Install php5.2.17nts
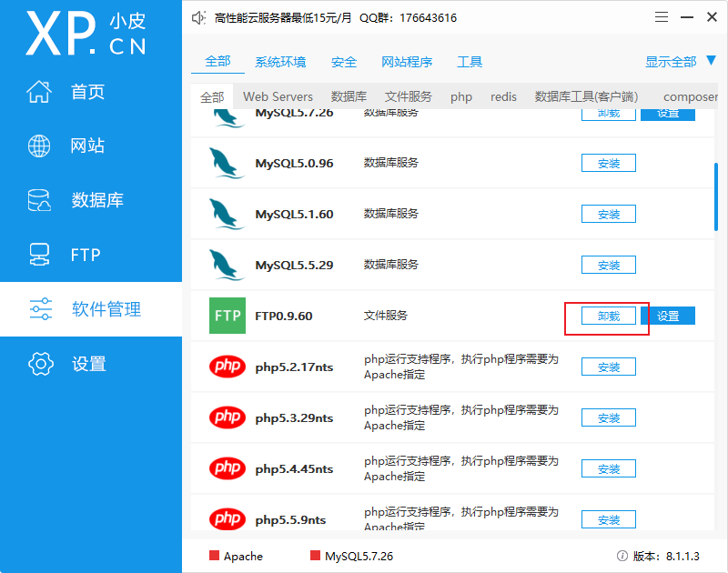The height and width of the screenshot is (573, 728). tap(609, 367)
